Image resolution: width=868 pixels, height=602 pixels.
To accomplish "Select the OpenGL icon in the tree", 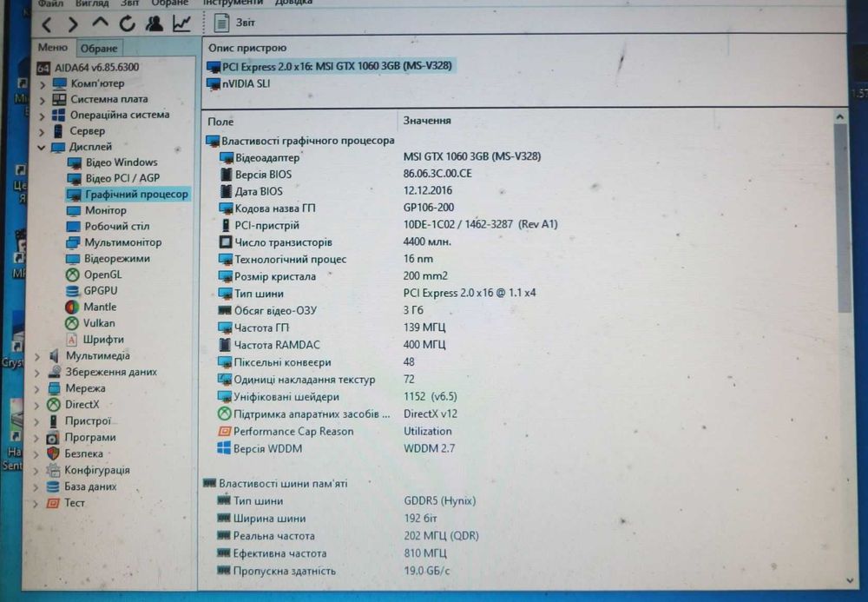I will 73,275.
